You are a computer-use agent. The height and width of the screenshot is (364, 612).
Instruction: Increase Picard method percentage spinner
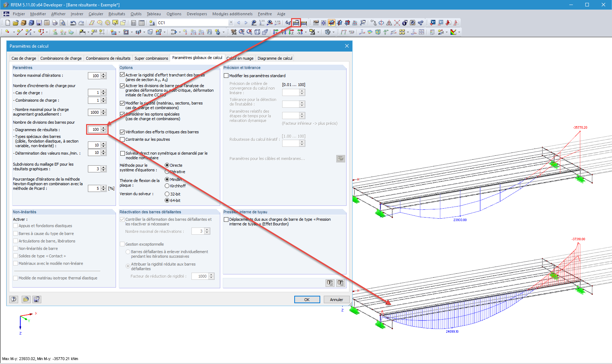pos(104,187)
